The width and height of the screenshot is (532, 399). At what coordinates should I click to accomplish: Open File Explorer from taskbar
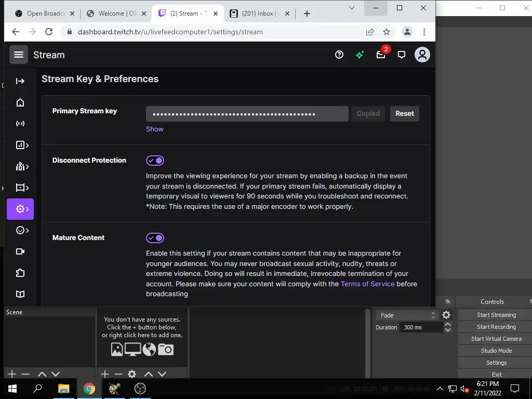click(63, 389)
